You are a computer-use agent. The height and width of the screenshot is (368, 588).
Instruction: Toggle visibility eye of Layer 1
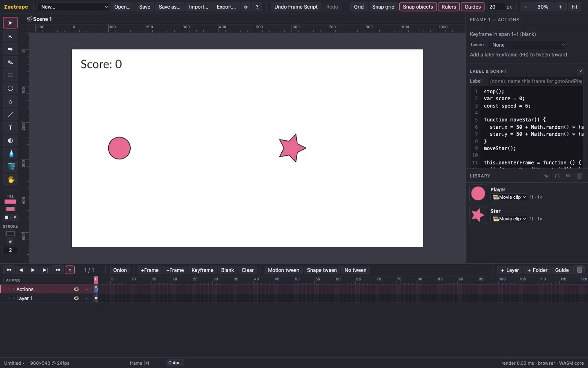point(76,298)
